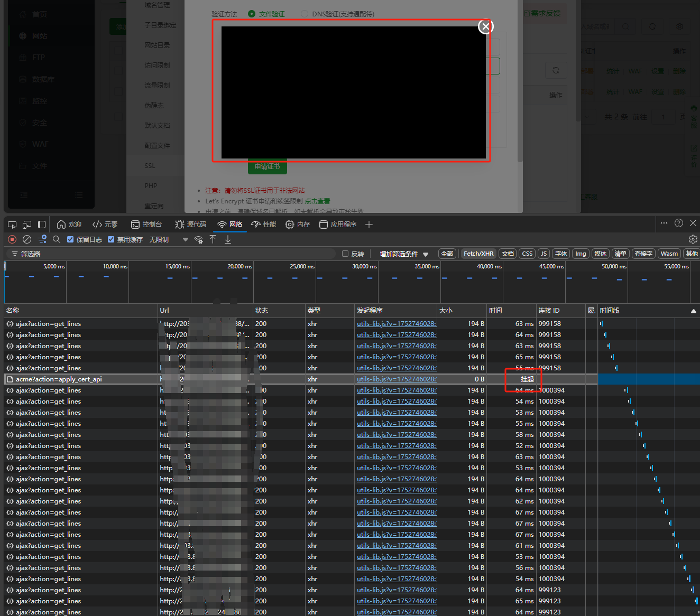Open 文件 in panel sidebar
The width and height of the screenshot is (700, 616).
[x=40, y=166]
